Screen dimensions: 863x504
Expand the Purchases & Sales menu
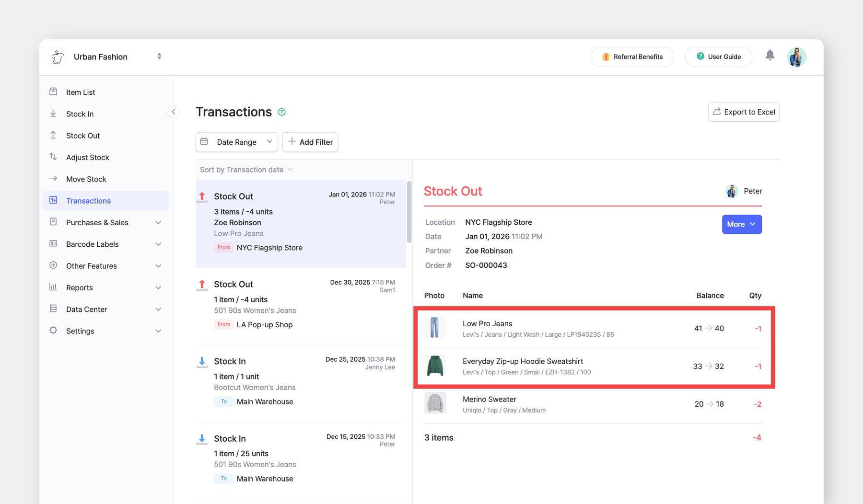tap(159, 222)
